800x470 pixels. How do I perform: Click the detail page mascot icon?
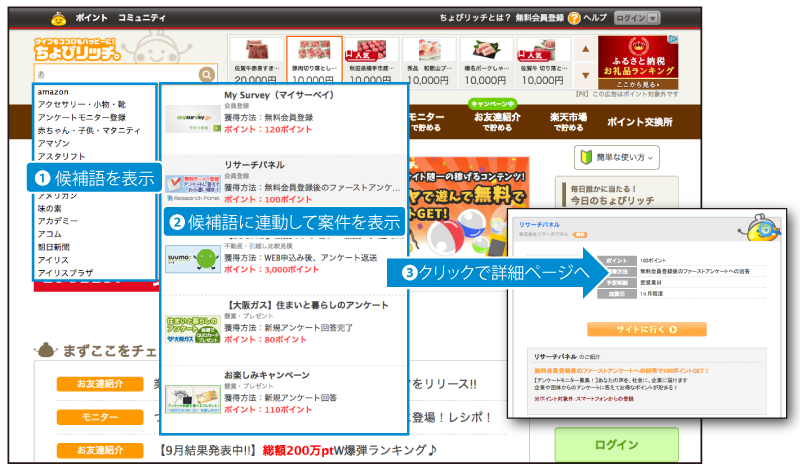click(x=761, y=229)
